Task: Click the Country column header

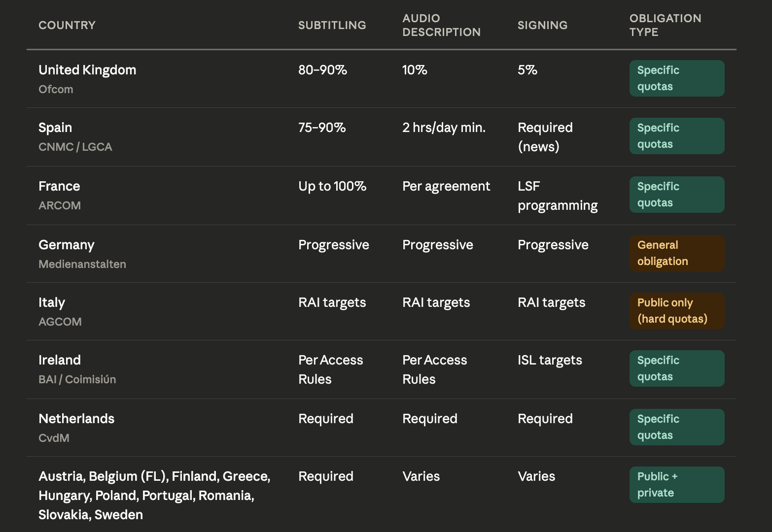Action: point(67,25)
